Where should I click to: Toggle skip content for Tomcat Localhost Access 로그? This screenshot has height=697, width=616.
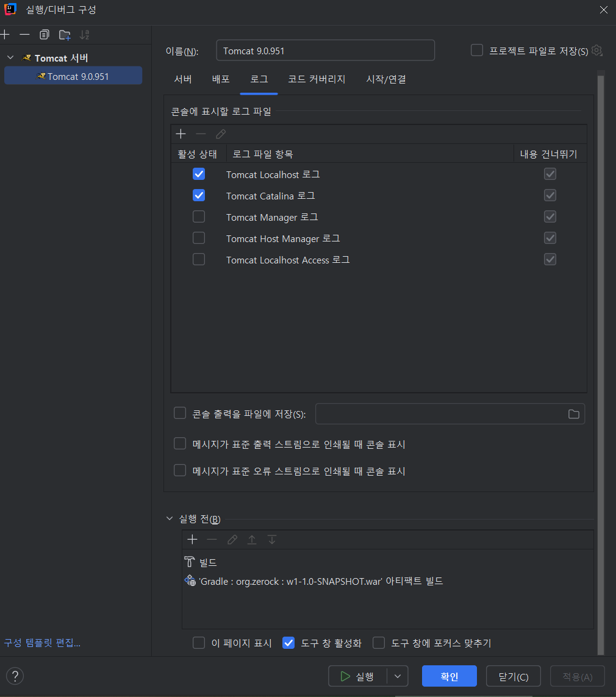pos(550,259)
